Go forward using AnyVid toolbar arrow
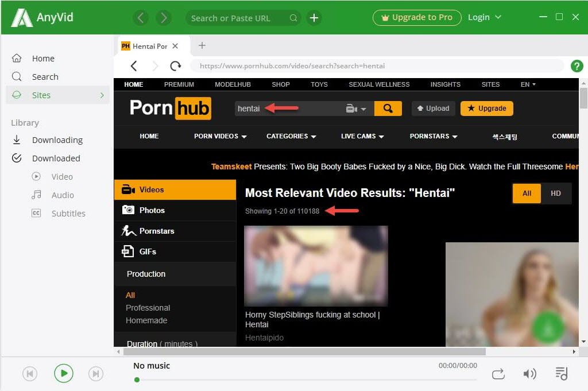Image resolution: width=588 pixels, height=391 pixels. pyautogui.click(x=164, y=18)
